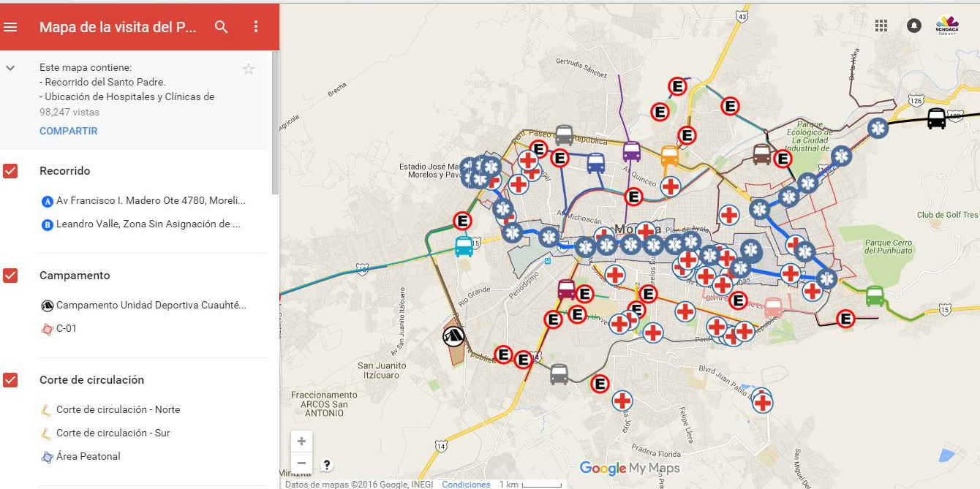Open the Condiciones link in map footer
Screen dimensions: 980x489
pyautogui.click(x=466, y=485)
